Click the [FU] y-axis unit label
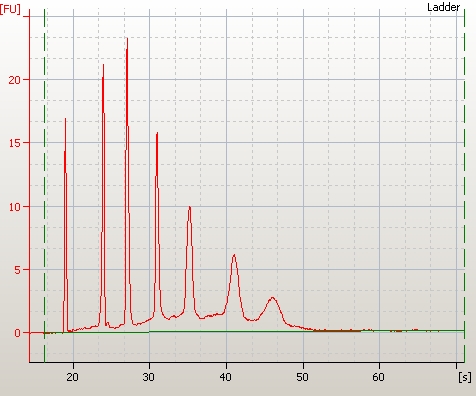 coord(10,9)
